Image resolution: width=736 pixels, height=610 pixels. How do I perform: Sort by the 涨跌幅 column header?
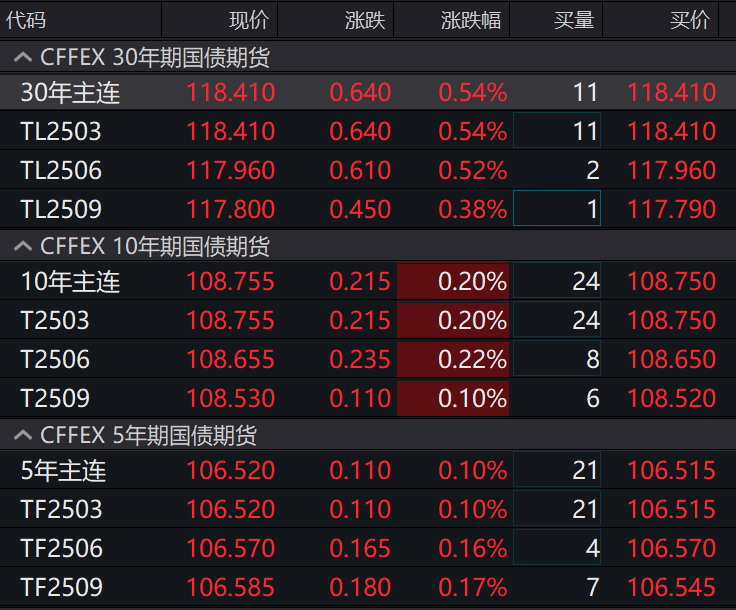pos(470,19)
